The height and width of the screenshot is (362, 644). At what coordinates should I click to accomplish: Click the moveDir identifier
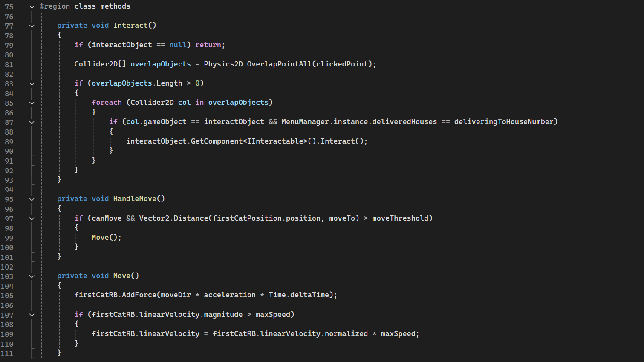[176, 295]
